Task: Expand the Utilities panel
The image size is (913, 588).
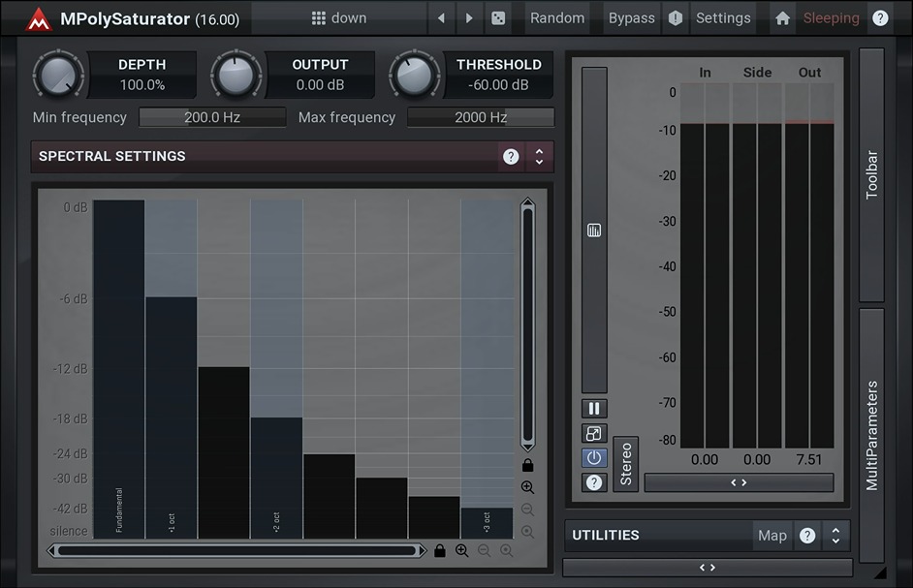Action: coord(834,535)
